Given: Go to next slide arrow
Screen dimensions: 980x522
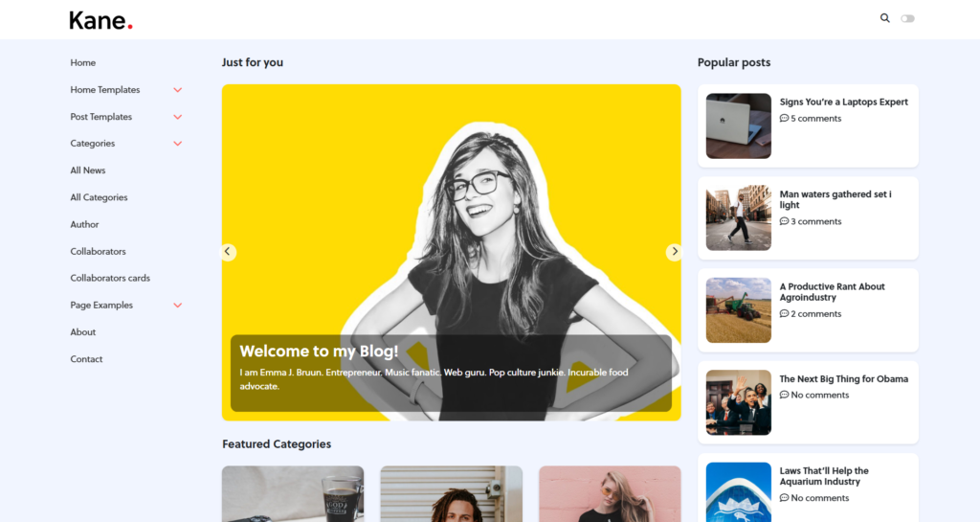Looking at the screenshot, I should pyautogui.click(x=674, y=251).
